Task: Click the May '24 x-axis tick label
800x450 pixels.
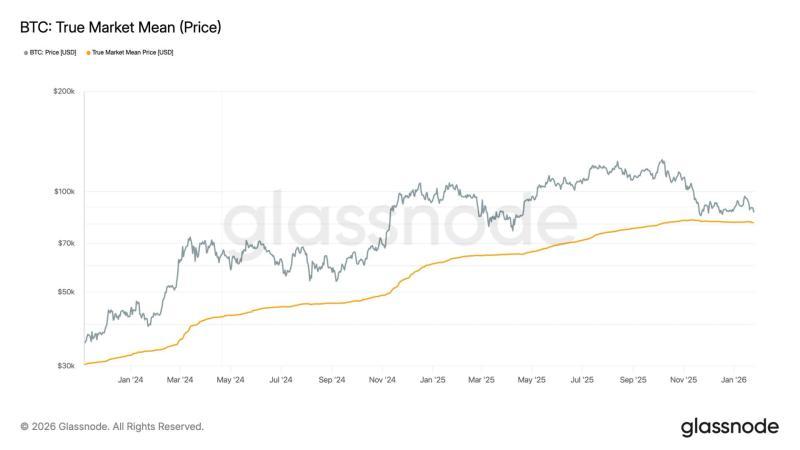Action: coord(230,380)
